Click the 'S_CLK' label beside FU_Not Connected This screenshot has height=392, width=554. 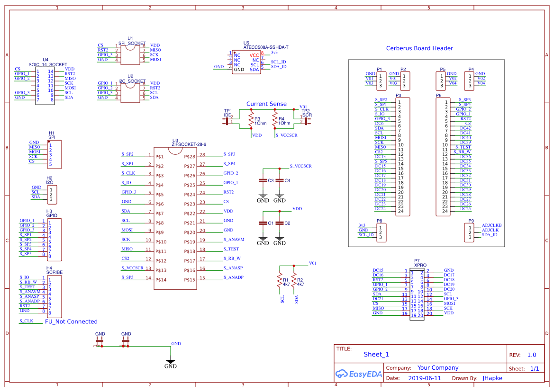[27, 321]
